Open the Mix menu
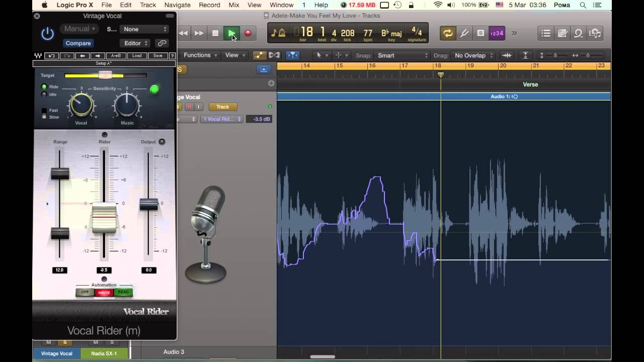Image resolution: width=644 pixels, height=362 pixels. pyautogui.click(x=234, y=5)
